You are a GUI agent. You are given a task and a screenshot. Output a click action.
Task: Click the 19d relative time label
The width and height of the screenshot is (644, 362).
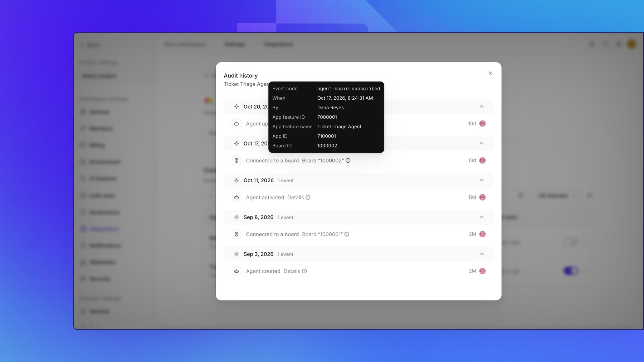pos(472,197)
